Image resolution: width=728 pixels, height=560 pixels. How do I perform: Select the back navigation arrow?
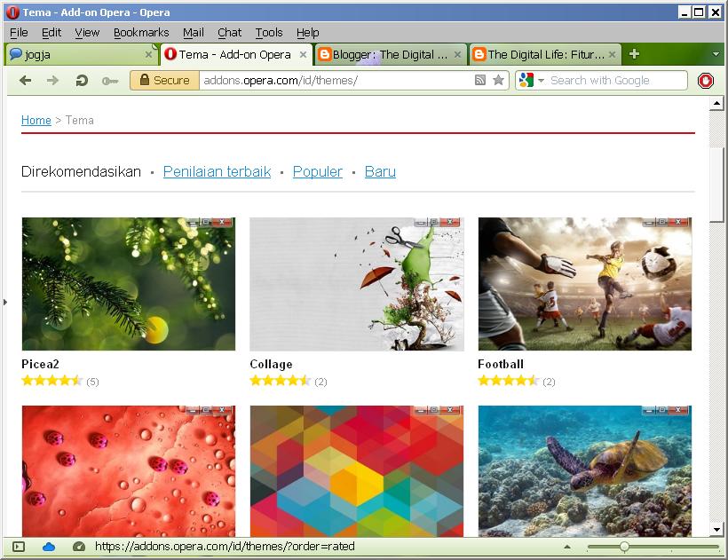[x=24, y=80]
